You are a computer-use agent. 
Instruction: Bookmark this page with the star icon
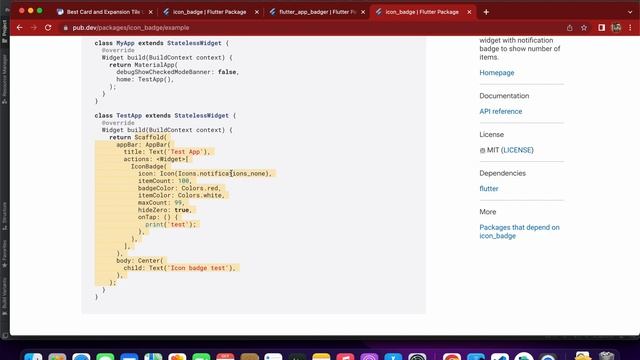pyautogui.click(x=584, y=28)
